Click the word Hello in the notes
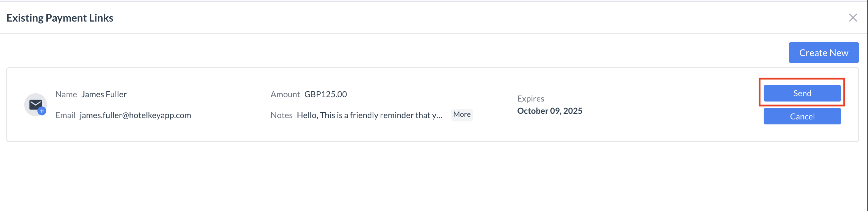Viewport: 868px width, 211px height. [307, 115]
